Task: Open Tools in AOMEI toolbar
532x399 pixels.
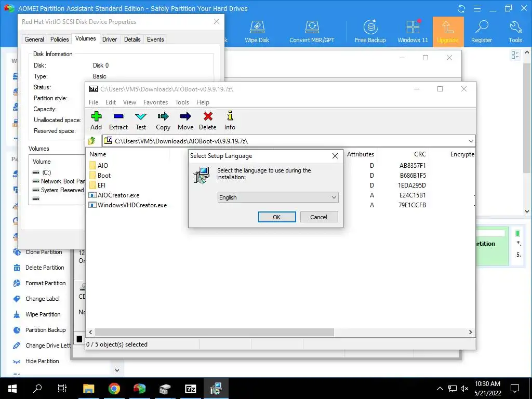Action: click(515, 32)
